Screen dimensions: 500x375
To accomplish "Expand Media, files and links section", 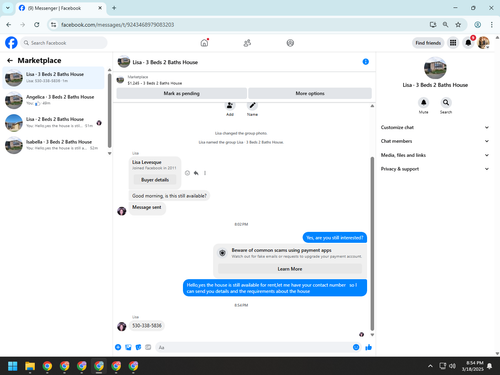I will 435,155.
